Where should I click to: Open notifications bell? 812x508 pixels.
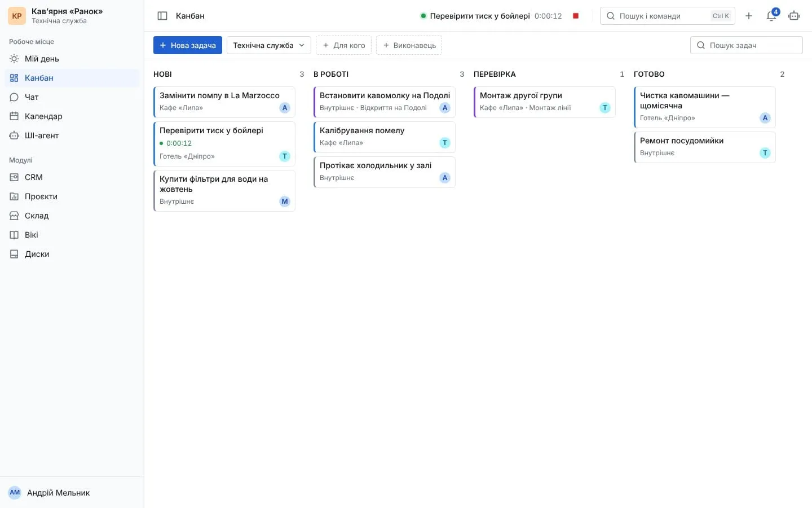[771, 16]
